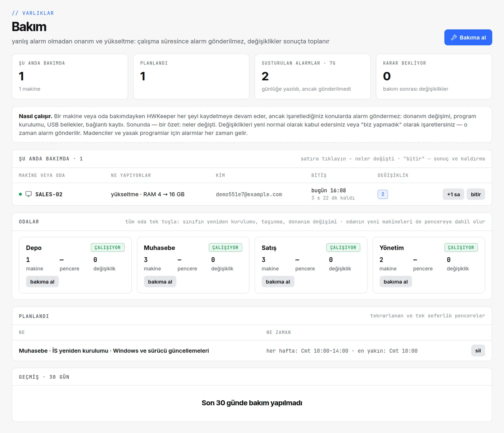Click the VARLIKLAR breadcrumb label
This screenshot has height=433, width=504.
pyautogui.click(x=33, y=13)
